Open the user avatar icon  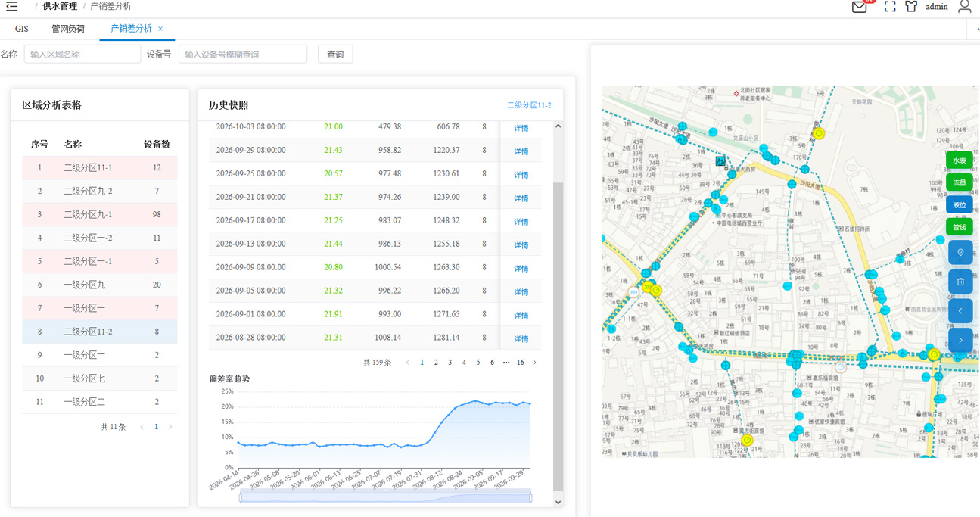pyautogui.click(x=965, y=7)
